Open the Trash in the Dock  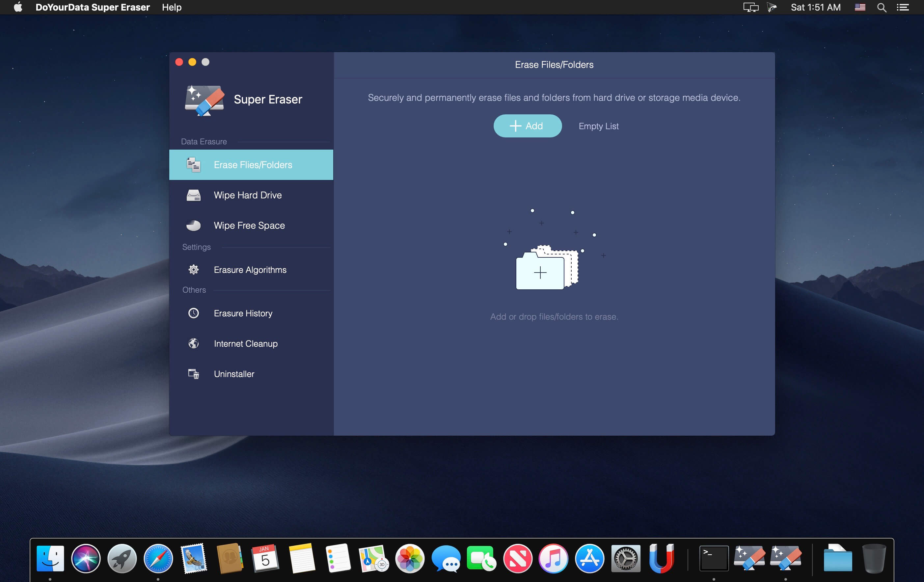pyautogui.click(x=874, y=558)
